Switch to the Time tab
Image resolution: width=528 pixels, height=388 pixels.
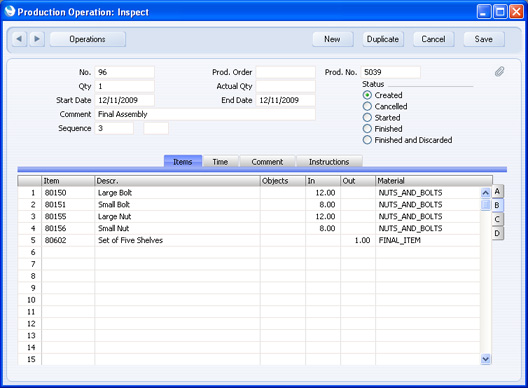220,162
